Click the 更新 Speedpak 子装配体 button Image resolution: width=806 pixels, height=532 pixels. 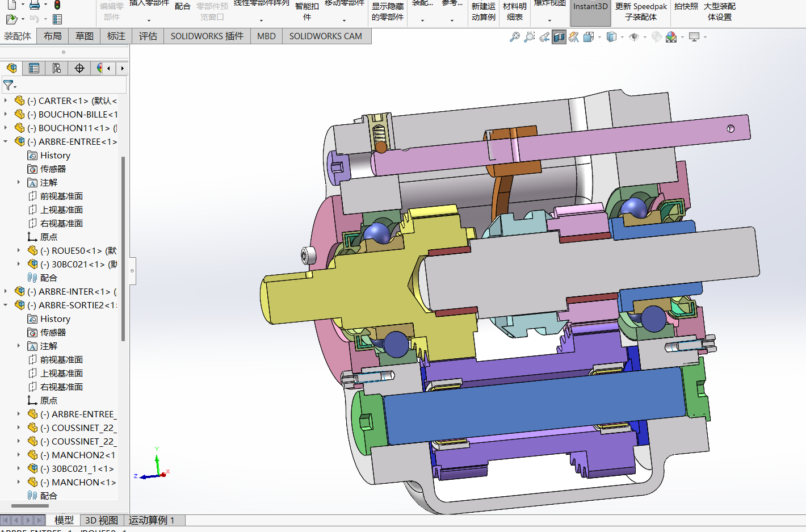(641, 11)
